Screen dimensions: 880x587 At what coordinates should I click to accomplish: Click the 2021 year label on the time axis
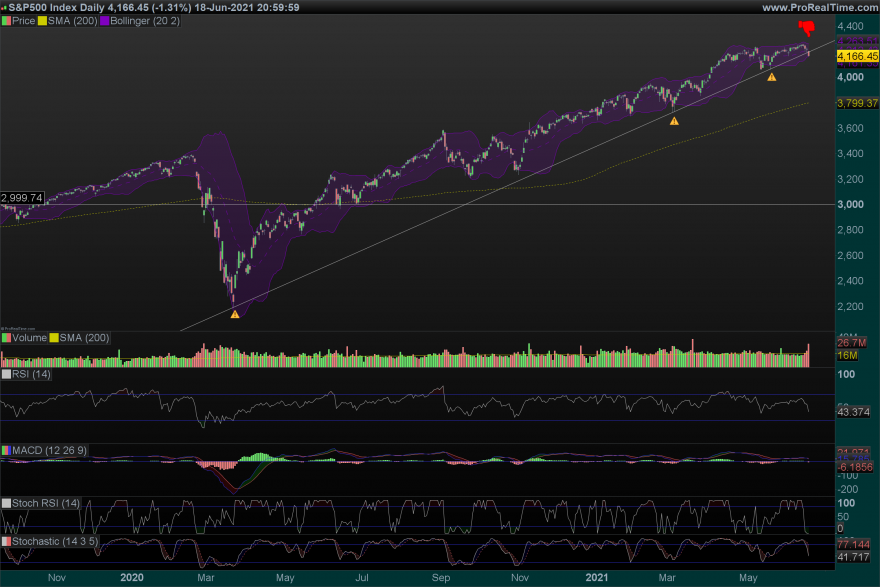(x=597, y=577)
